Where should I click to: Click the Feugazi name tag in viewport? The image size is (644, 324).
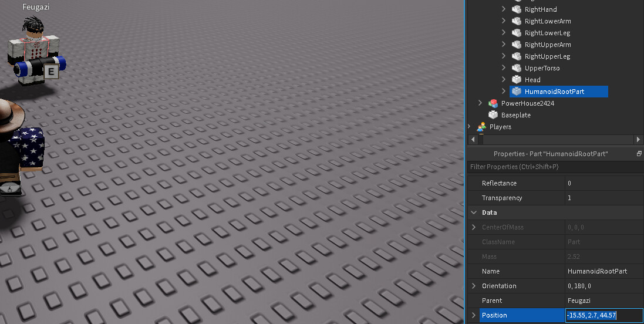[x=36, y=7]
